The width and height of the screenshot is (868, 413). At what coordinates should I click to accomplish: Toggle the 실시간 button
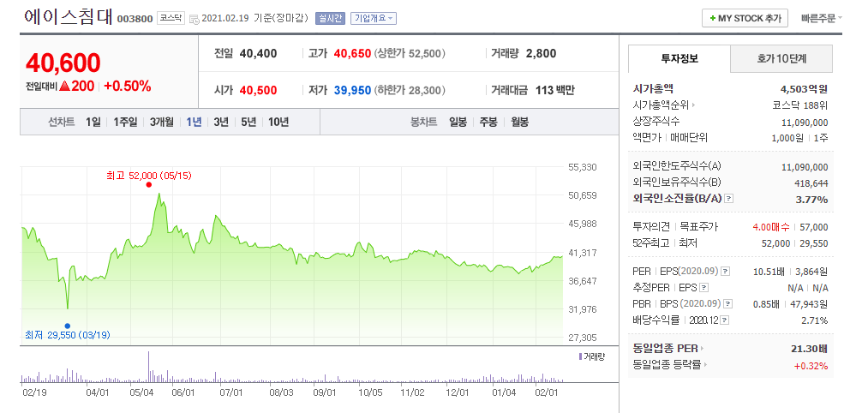pos(331,18)
